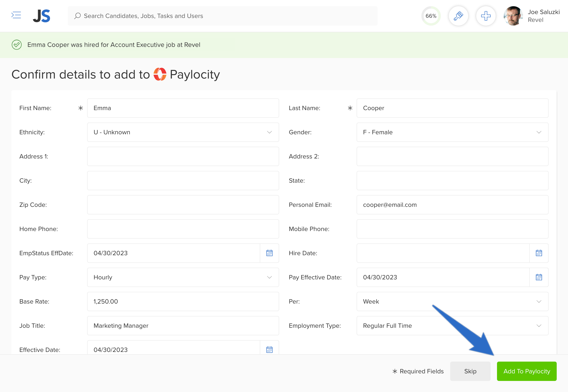
Task: Expand the Gender dropdown
Action: [453, 132]
